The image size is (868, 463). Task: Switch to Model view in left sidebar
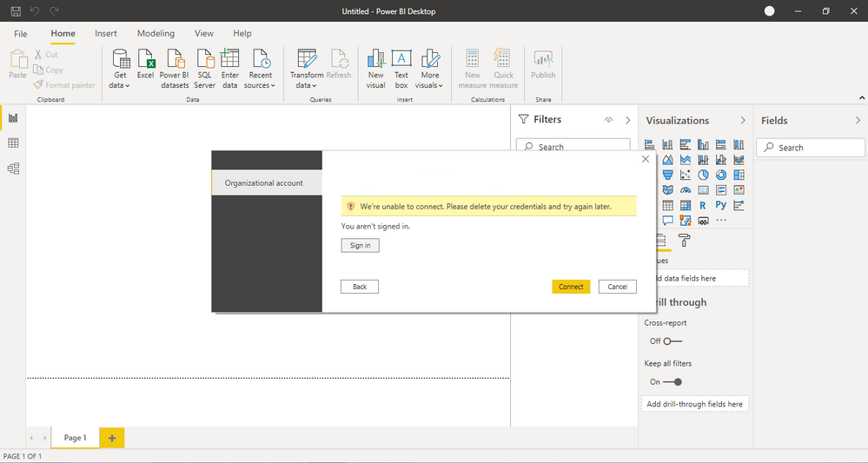point(13,169)
